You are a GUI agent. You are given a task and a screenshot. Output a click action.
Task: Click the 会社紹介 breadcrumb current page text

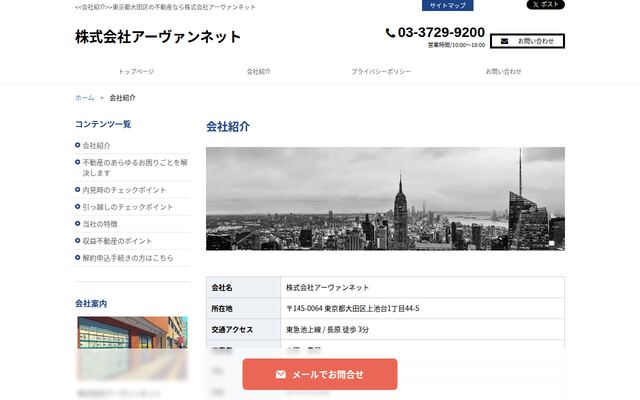122,98
